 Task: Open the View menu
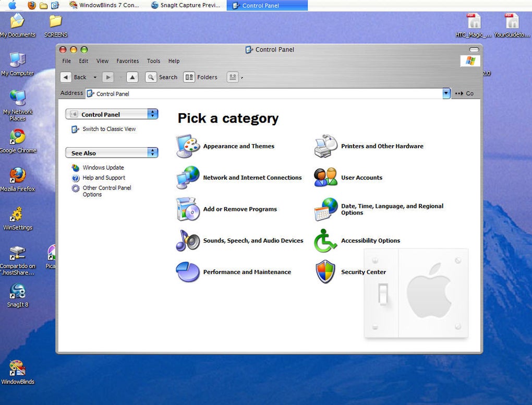[102, 61]
